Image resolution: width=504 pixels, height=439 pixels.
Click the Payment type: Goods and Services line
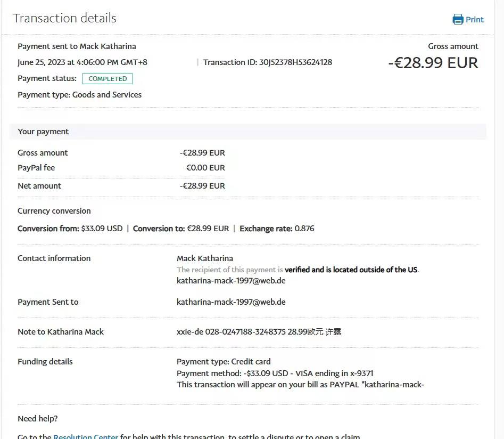[x=79, y=95]
